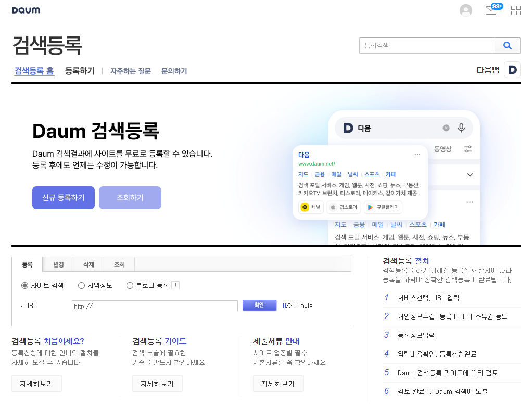The image size is (531, 420).
Task: Click the 동영상 tab in the preview panel
Action: pos(443,149)
